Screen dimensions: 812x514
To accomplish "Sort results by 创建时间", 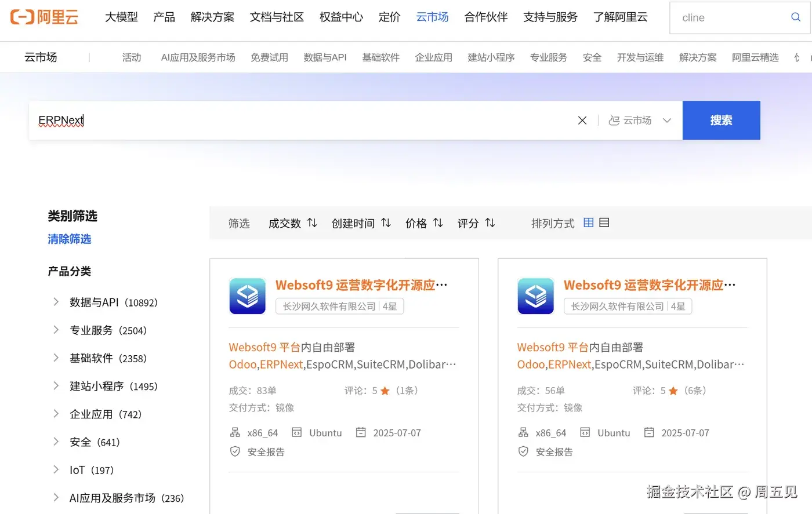I will 361,223.
